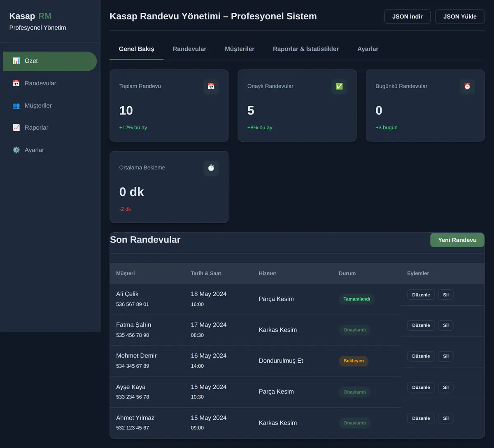Screen dimensions: 494x448
Task: Click the JSON Yükle button
Action: click(460, 17)
